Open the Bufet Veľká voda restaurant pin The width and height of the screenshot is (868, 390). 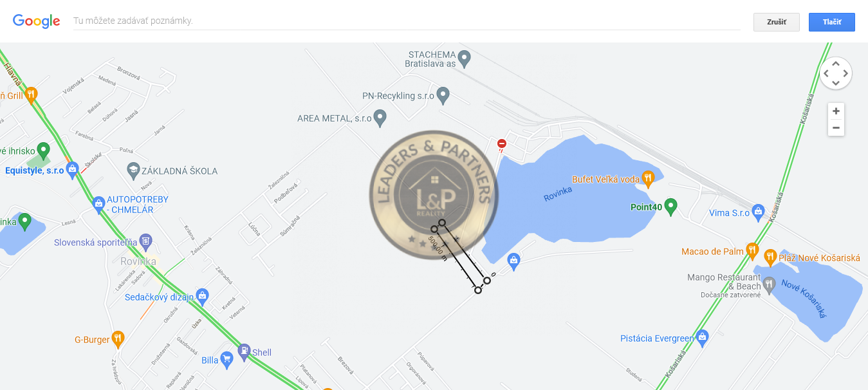coord(648,178)
